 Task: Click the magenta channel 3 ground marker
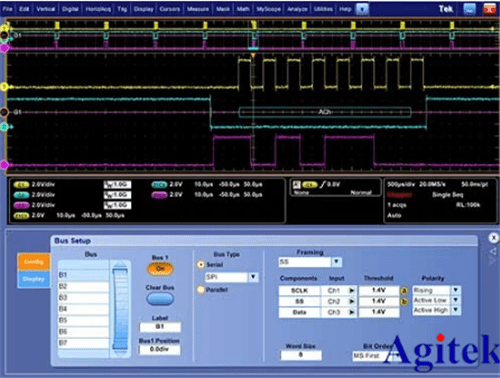[x=4, y=165]
